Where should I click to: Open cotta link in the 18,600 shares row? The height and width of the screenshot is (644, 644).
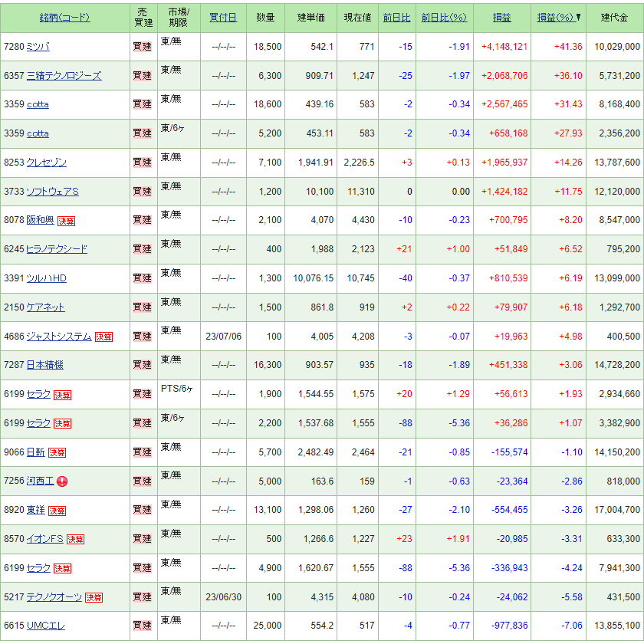point(38,104)
